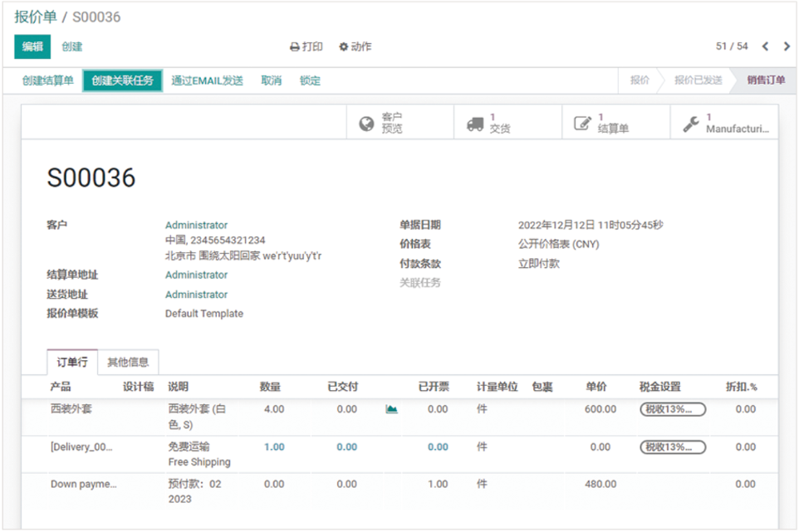Screen dimensions: 799x532
Task: Click the forecast chart icon in 西装外套 row
Action: point(392,409)
